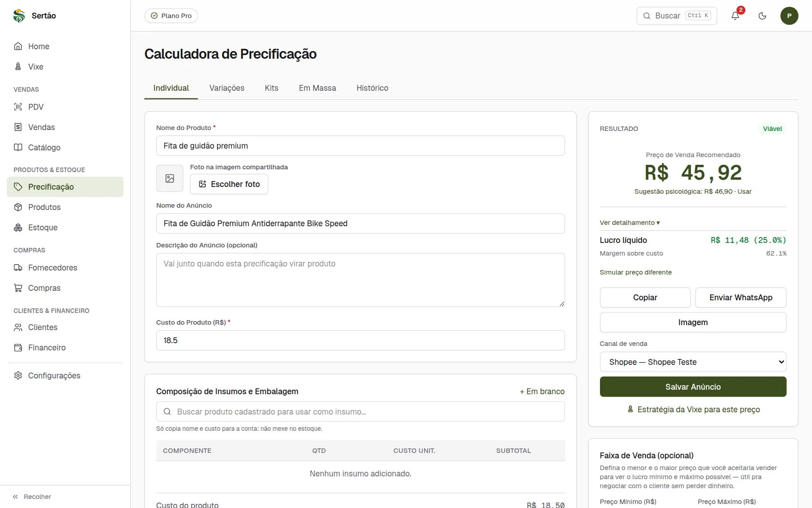Switch to the Variações tab

tap(227, 88)
